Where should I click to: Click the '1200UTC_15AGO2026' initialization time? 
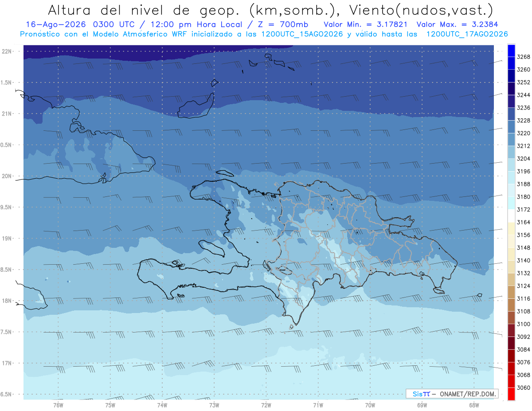tap(302, 34)
